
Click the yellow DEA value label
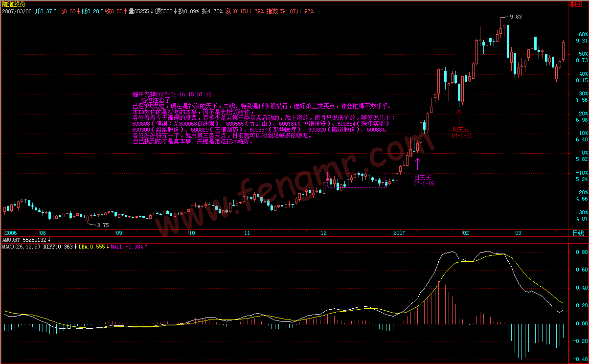click(x=92, y=247)
